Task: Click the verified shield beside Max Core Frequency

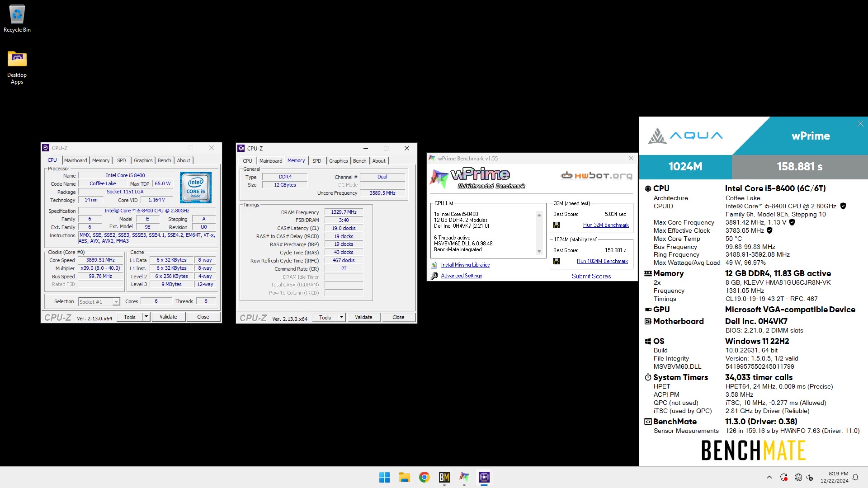Action: [x=792, y=222]
